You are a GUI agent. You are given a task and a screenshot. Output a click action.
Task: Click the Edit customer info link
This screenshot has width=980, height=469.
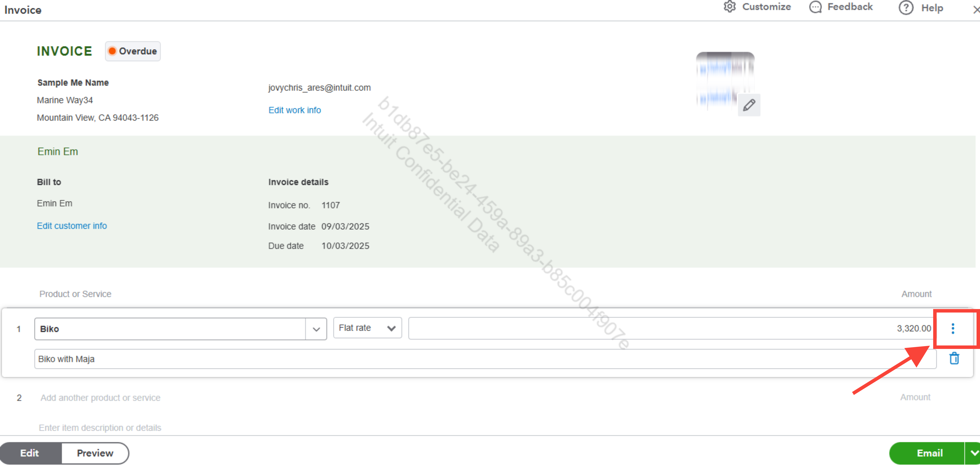pyautogui.click(x=72, y=226)
